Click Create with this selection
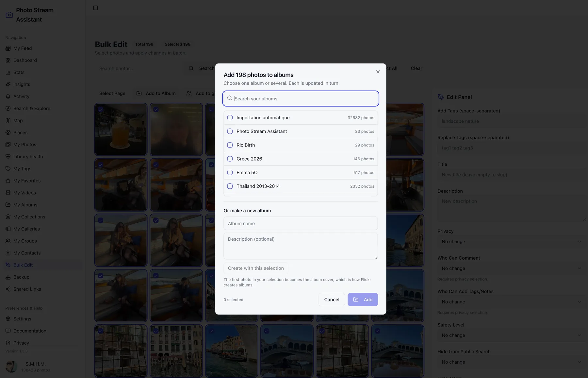This screenshot has width=588, height=378. click(x=256, y=268)
